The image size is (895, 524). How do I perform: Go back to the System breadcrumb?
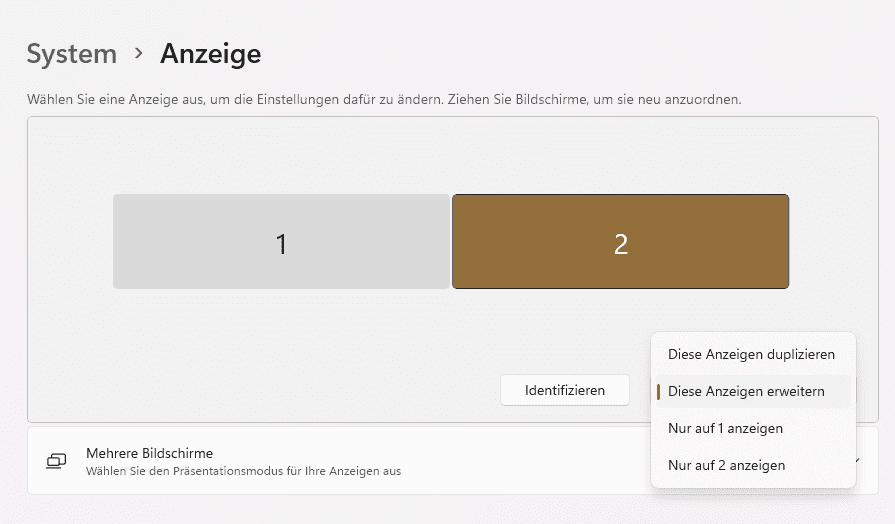tap(72, 54)
